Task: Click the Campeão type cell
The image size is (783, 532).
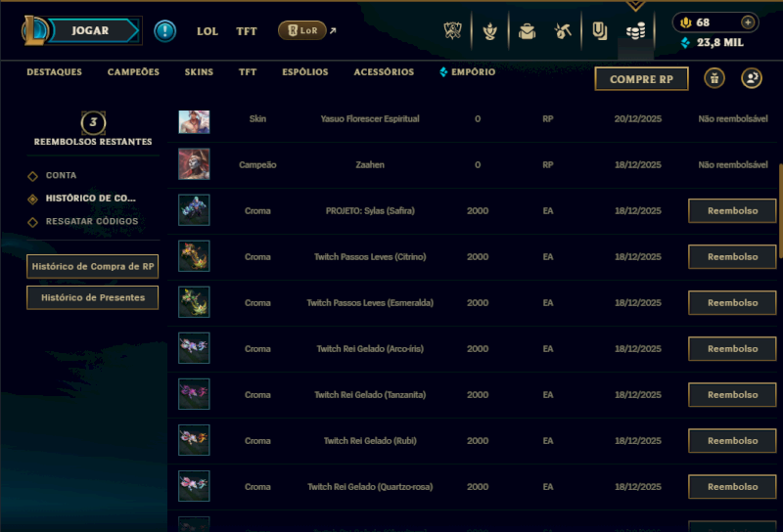Action: tap(257, 164)
